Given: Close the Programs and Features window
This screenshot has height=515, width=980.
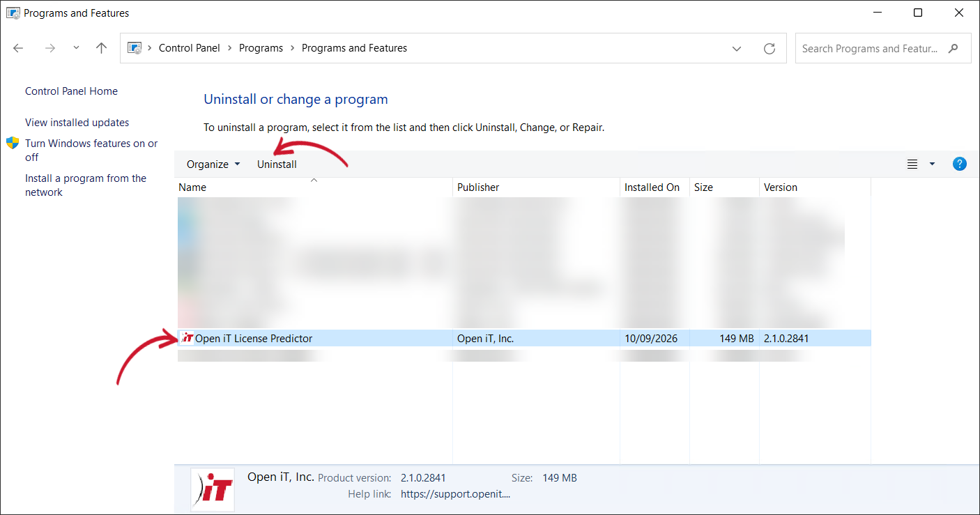Looking at the screenshot, I should (x=959, y=13).
